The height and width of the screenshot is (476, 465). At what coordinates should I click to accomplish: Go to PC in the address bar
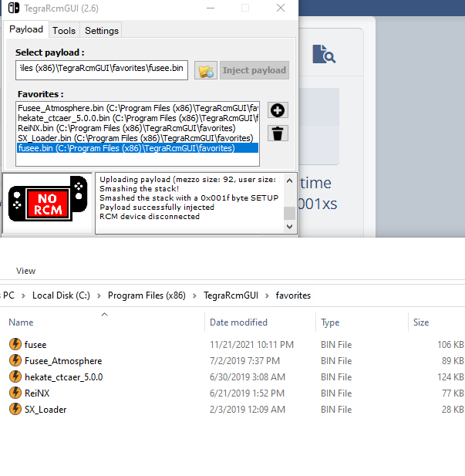(8, 295)
